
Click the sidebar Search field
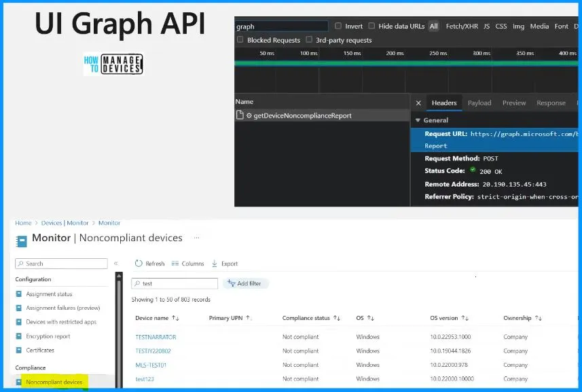click(61, 264)
